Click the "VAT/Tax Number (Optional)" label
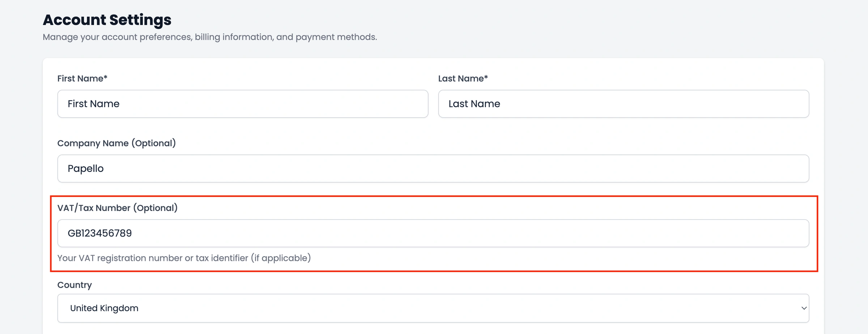The image size is (868, 334). point(117,208)
